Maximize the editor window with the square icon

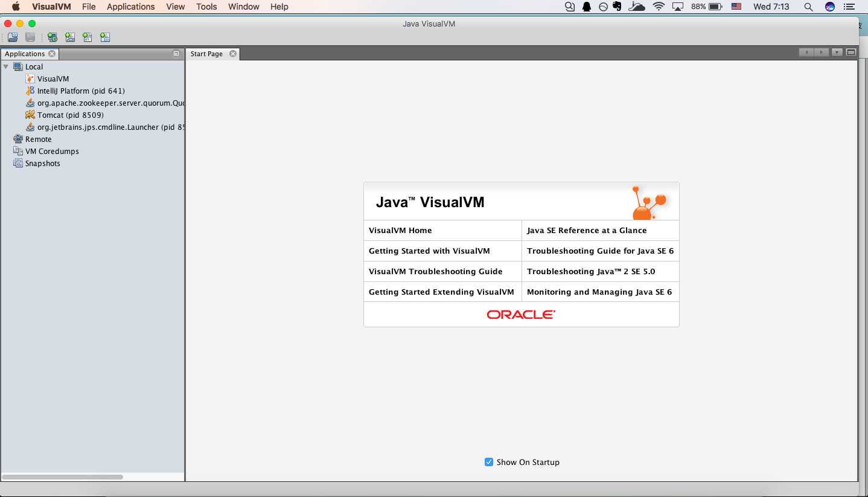[x=851, y=53]
